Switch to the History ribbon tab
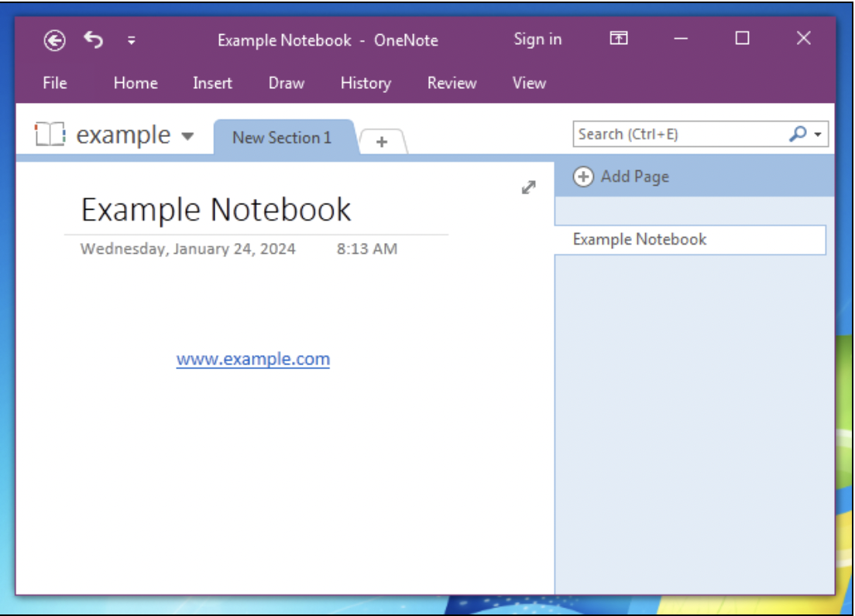855x616 pixels. point(366,84)
